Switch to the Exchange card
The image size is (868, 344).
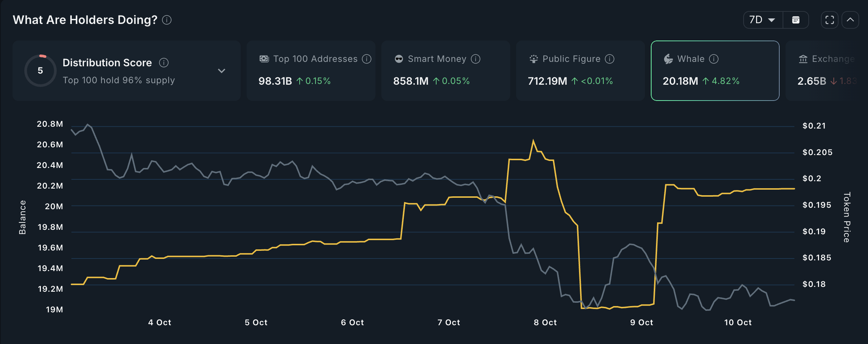pos(826,71)
